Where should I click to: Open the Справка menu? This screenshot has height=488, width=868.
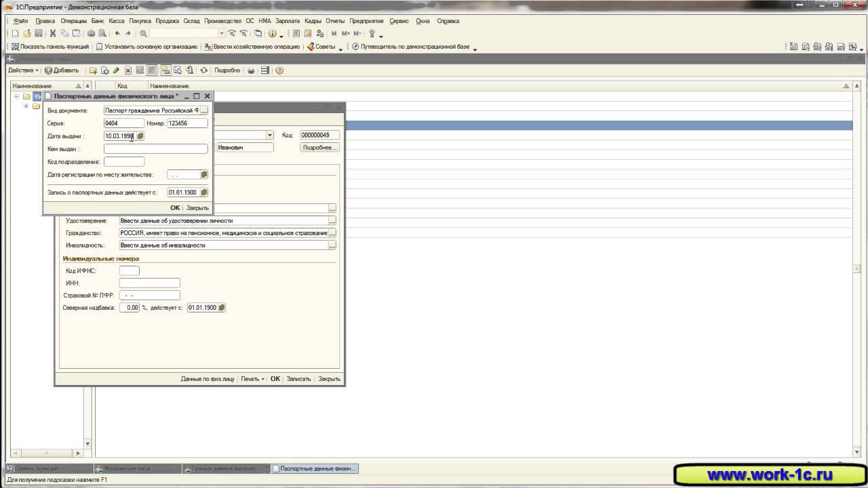[448, 21]
